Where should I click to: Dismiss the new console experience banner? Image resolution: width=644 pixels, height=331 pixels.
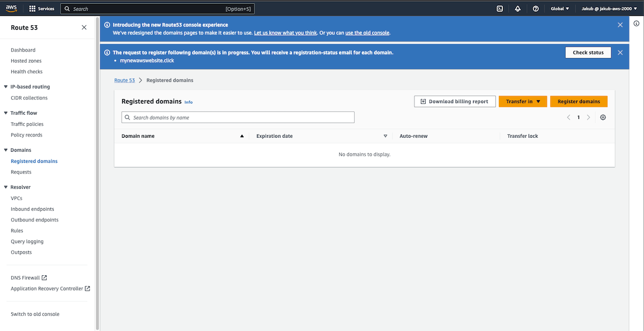pyautogui.click(x=620, y=25)
